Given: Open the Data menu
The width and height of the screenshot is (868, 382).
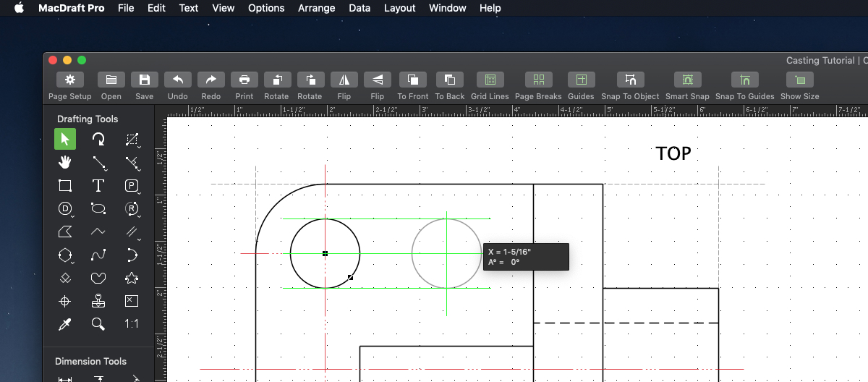Looking at the screenshot, I should pos(359,8).
